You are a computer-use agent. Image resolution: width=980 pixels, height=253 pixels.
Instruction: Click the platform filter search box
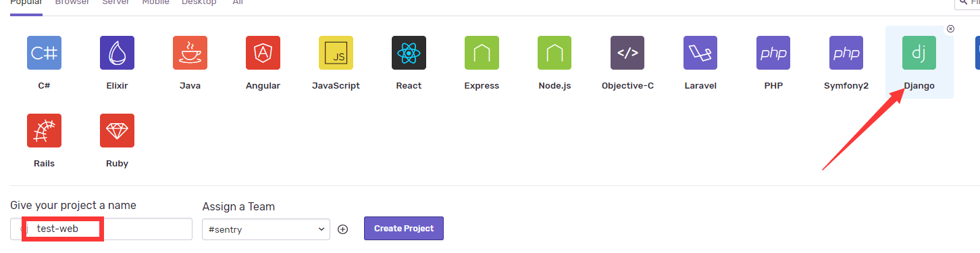966,3
